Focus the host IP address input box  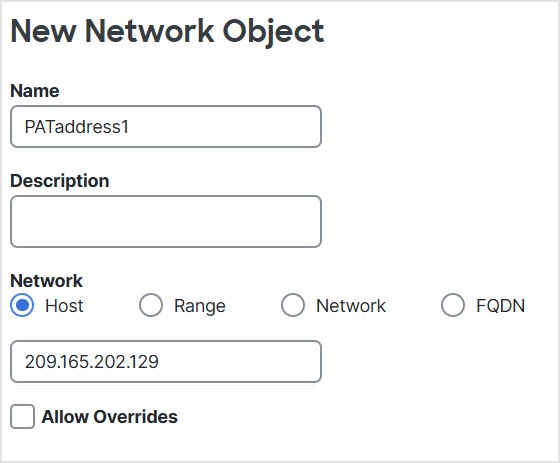click(x=166, y=362)
